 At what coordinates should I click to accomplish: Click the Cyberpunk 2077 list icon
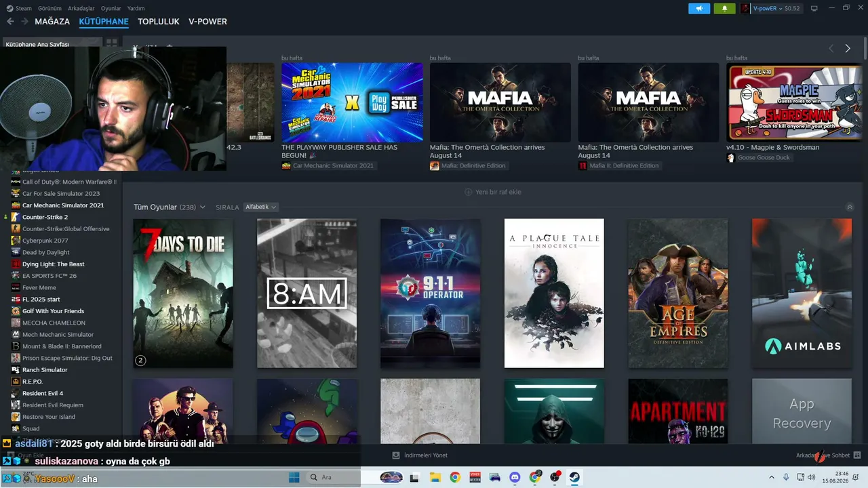[x=16, y=241]
